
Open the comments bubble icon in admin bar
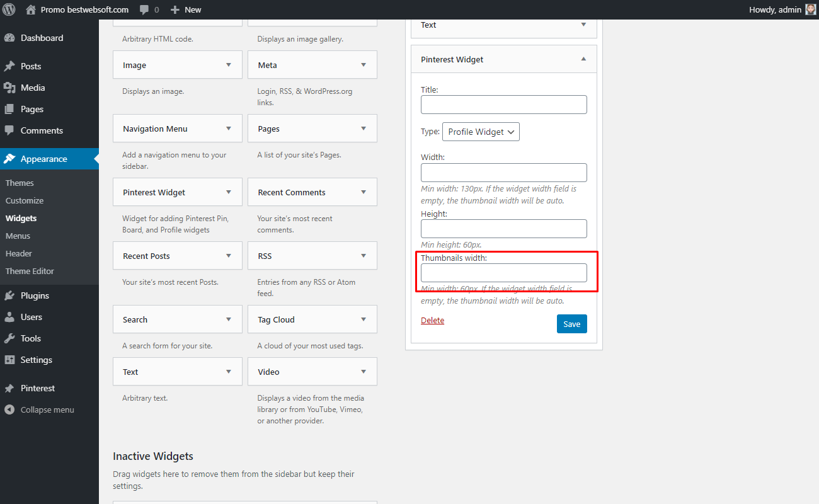point(144,10)
